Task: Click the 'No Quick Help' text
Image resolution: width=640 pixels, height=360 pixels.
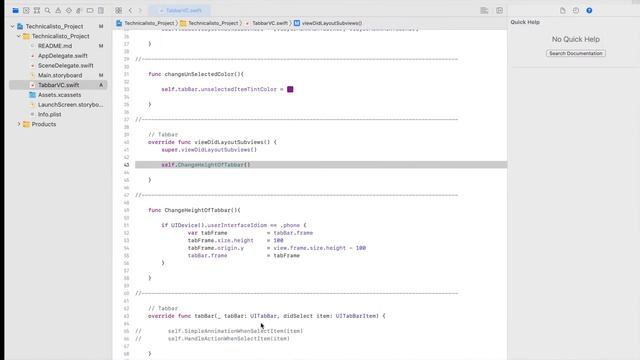Action: pyautogui.click(x=576, y=39)
